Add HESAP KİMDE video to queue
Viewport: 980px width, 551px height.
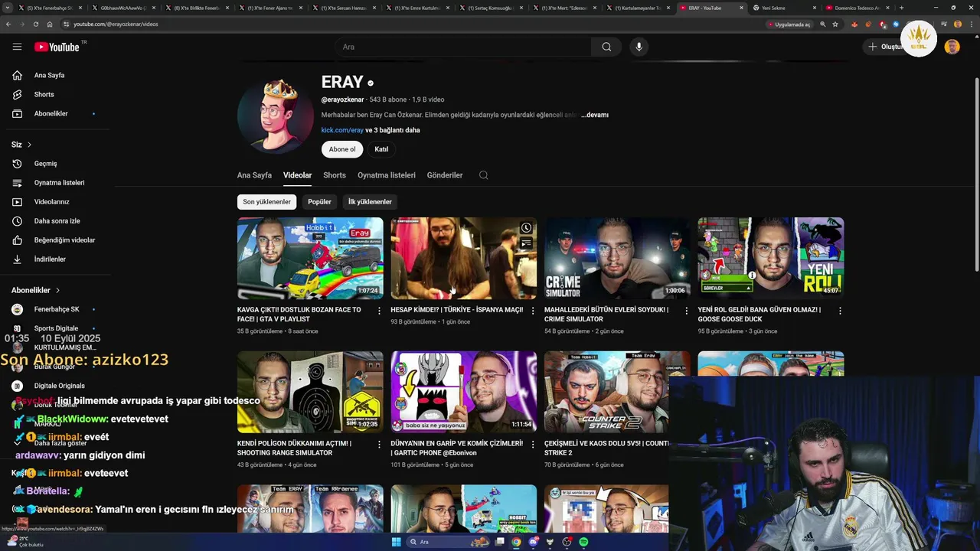[526, 243]
